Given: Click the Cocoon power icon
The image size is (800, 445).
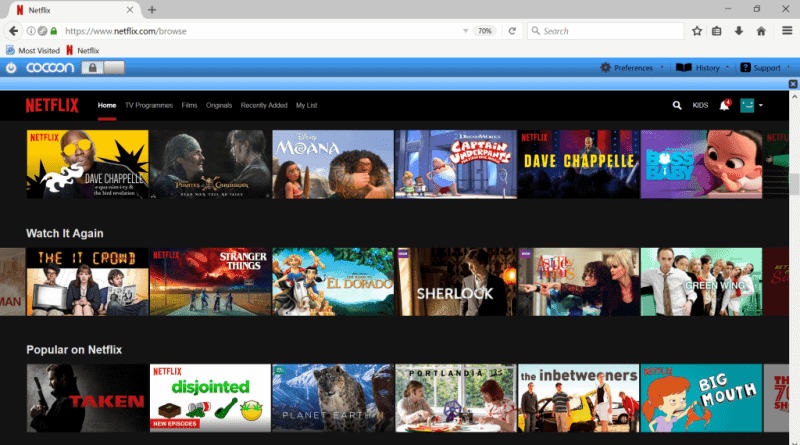Looking at the screenshot, I should pyautogui.click(x=11, y=68).
